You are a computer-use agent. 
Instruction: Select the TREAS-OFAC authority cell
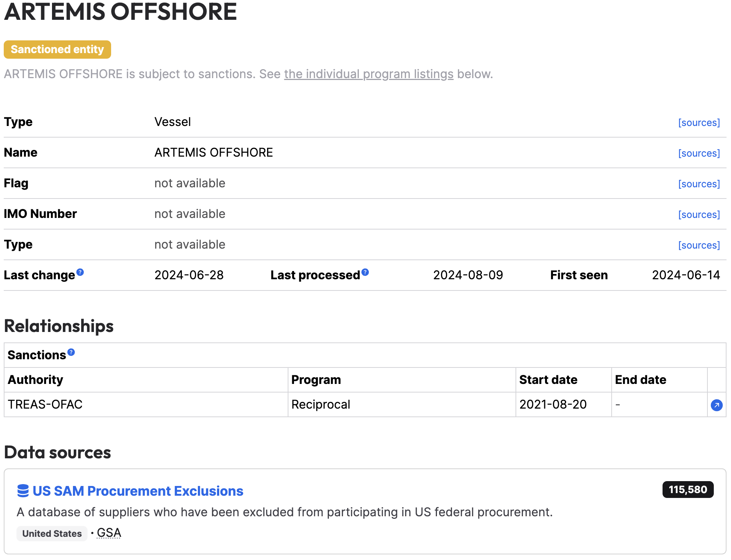(146, 404)
